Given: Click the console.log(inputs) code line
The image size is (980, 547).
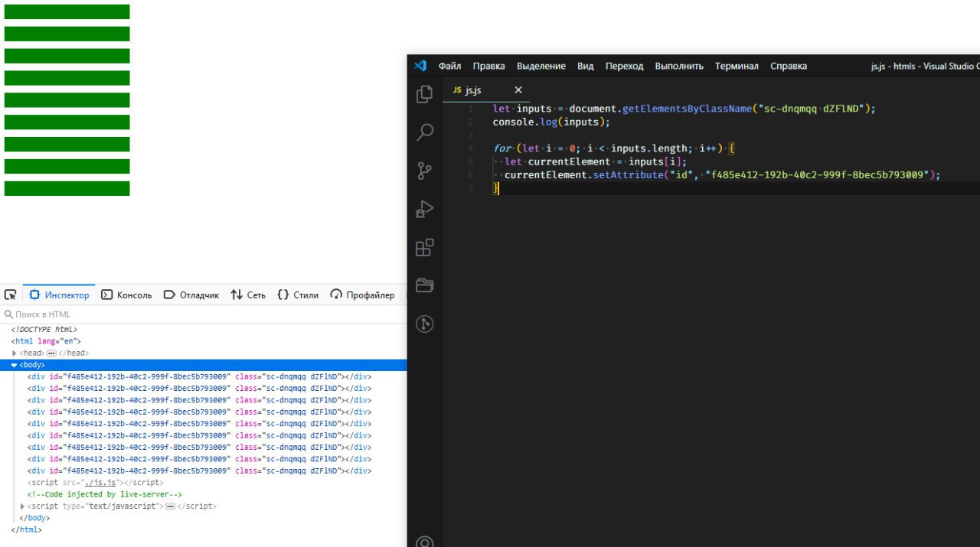Looking at the screenshot, I should (551, 122).
